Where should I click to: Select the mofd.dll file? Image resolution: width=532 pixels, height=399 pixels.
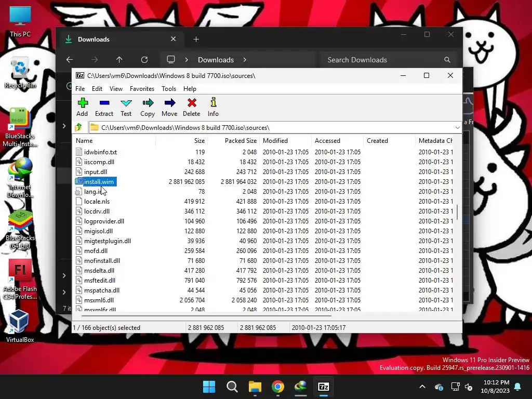coord(96,251)
